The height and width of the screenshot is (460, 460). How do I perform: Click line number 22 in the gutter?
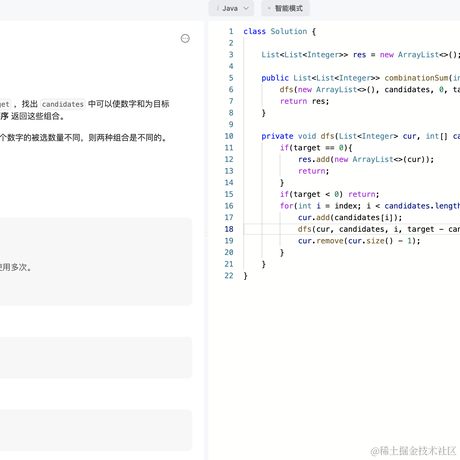[229, 276]
